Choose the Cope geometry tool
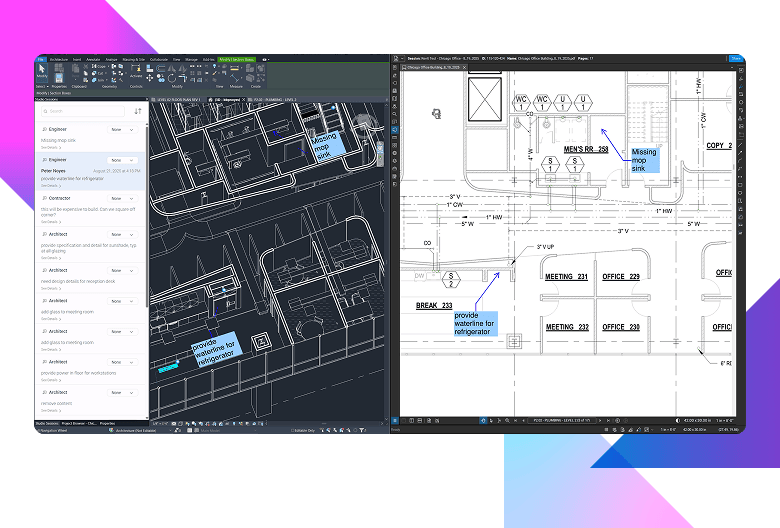 [x=98, y=66]
